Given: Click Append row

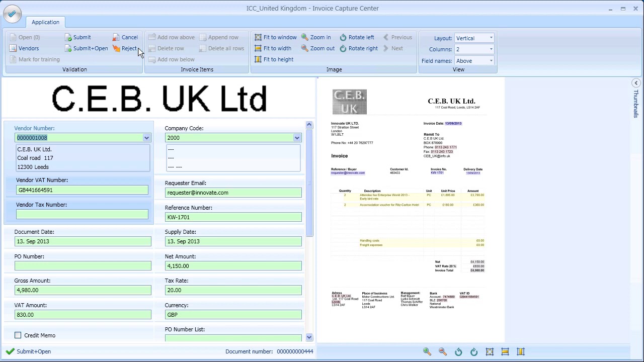Looking at the screenshot, I should pyautogui.click(x=219, y=37).
